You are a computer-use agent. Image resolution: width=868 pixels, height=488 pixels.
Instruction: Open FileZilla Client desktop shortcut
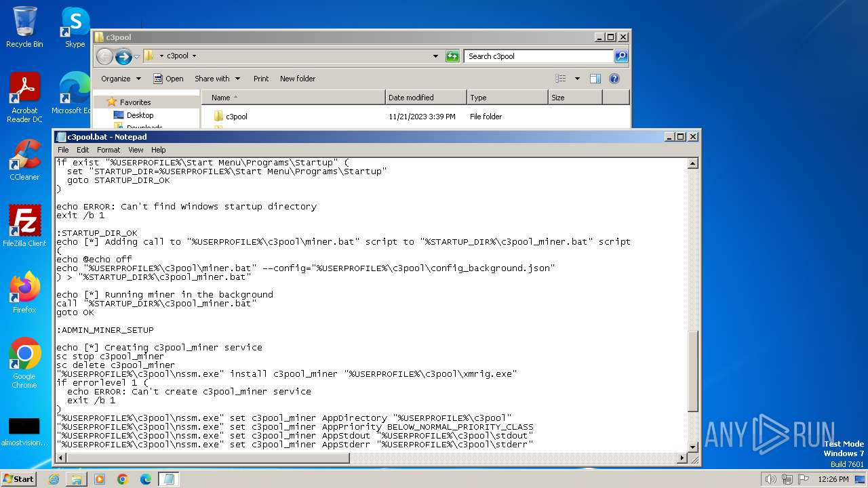click(x=24, y=226)
